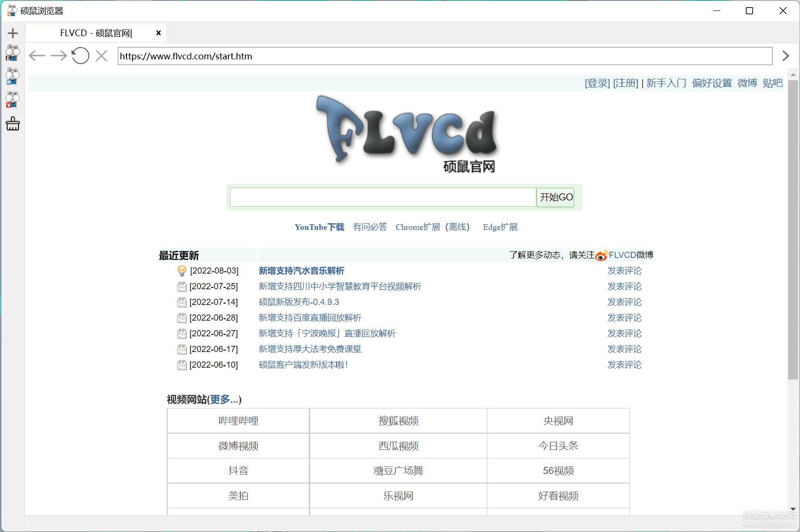Click the lightbulb icon next to 2022-08-03
The width and height of the screenshot is (800, 532).
[x=182, y=271]
